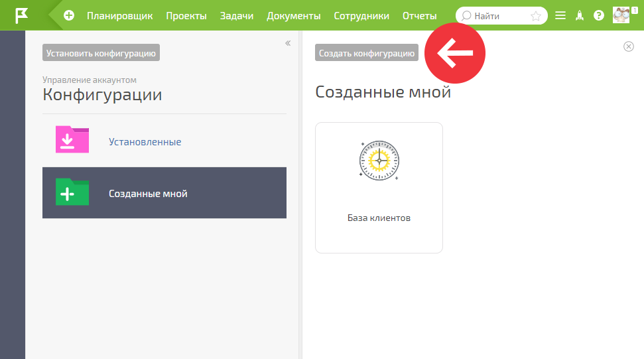Click the Найти search field
Screen dimensions: 644x359
click(x=501, y=16)
